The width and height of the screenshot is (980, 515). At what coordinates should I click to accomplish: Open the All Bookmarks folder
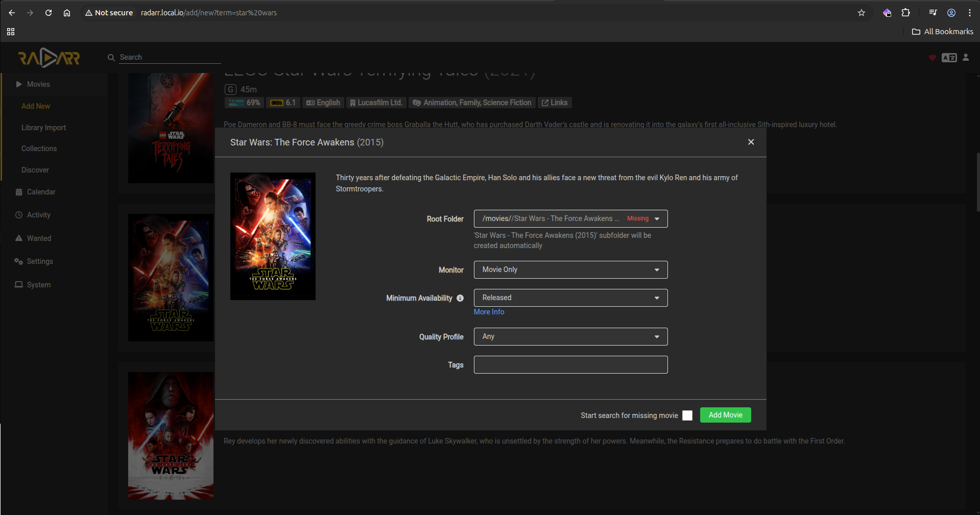coord(942,32)
